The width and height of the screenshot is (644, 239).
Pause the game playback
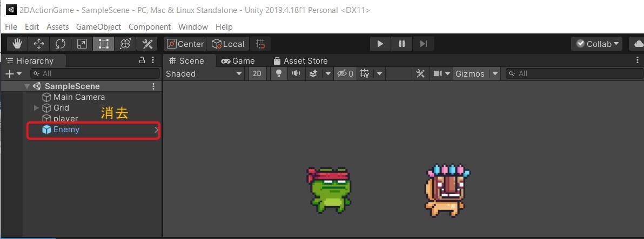(402, 44)
